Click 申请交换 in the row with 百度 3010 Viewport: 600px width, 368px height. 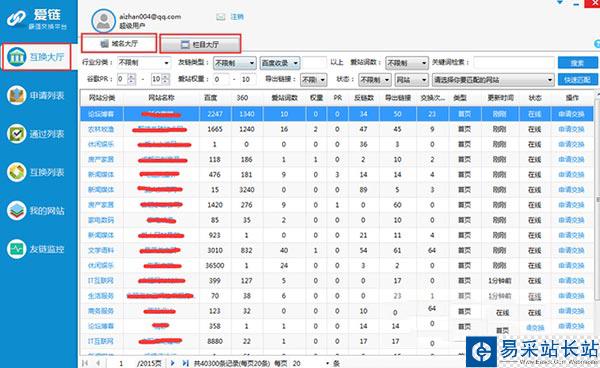coord(571,251)
